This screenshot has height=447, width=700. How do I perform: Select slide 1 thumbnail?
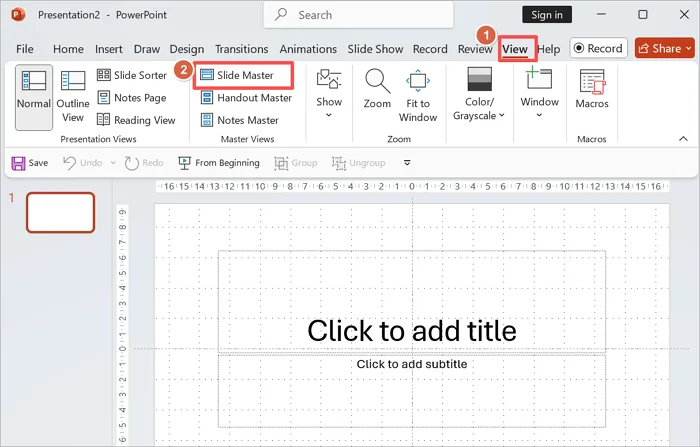coord(61,213)
